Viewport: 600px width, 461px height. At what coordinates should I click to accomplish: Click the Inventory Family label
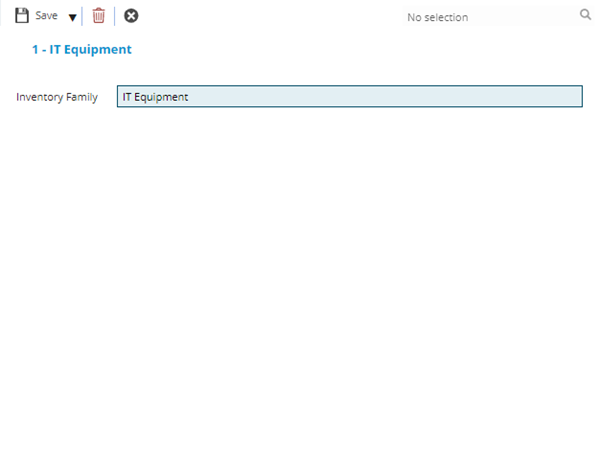click(x=57, y=97)
